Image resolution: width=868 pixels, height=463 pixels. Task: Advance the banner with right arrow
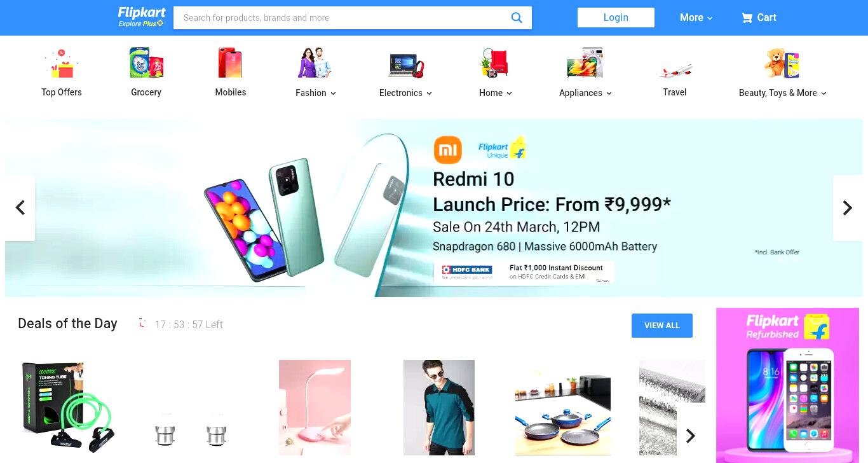point(848,208)
